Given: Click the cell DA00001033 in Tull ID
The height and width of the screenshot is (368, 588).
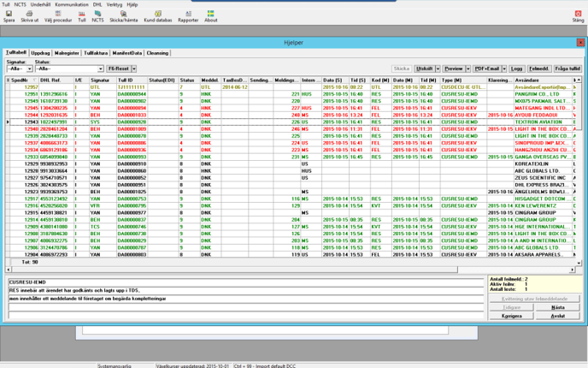Looking at the screenshot, I should click(x=132, y=115).
